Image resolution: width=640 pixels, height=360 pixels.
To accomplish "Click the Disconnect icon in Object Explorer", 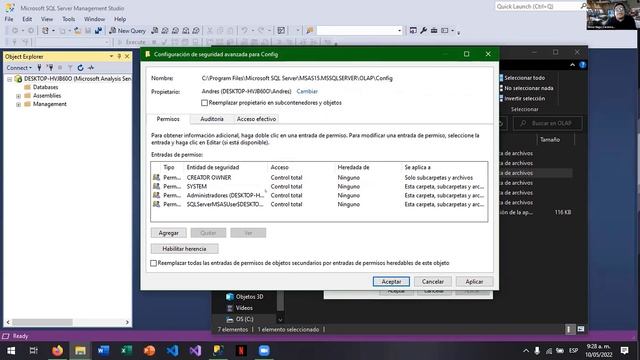I will point(50,68).
